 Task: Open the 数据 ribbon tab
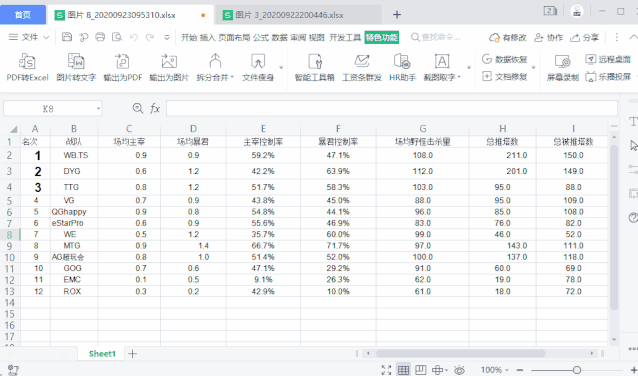point(280,37)
